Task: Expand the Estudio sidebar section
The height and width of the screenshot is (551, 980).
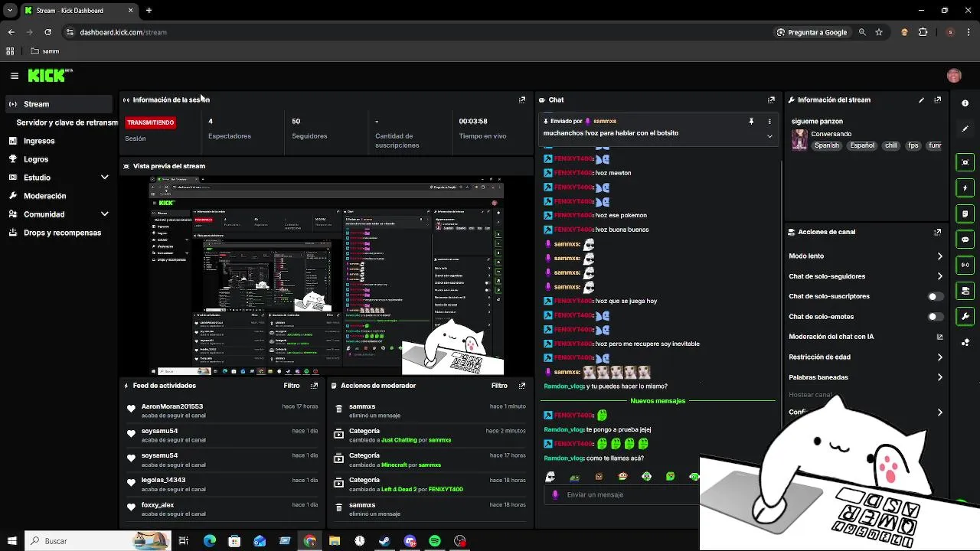Action: (104, 178)
